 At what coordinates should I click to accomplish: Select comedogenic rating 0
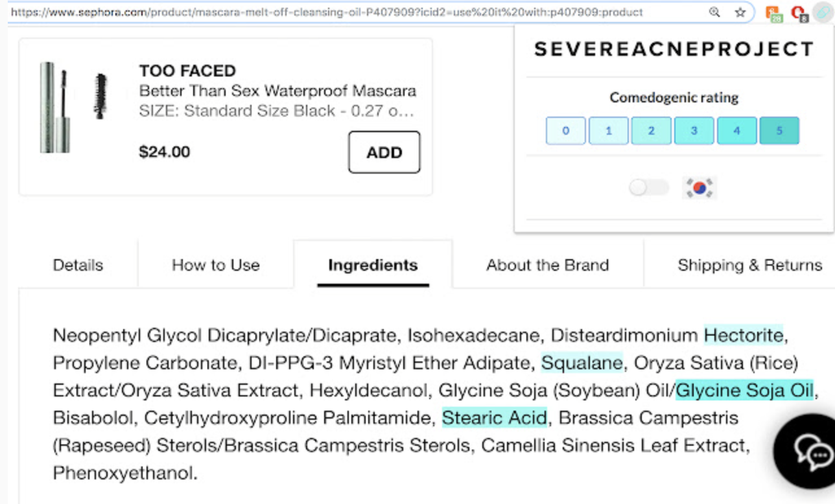565,131
